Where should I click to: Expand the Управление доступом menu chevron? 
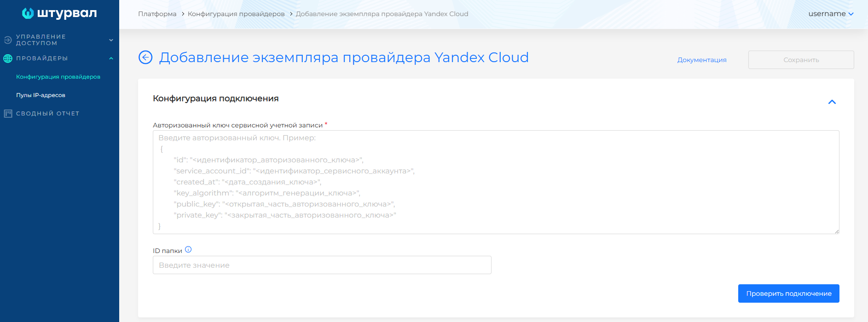pos(111,40)
